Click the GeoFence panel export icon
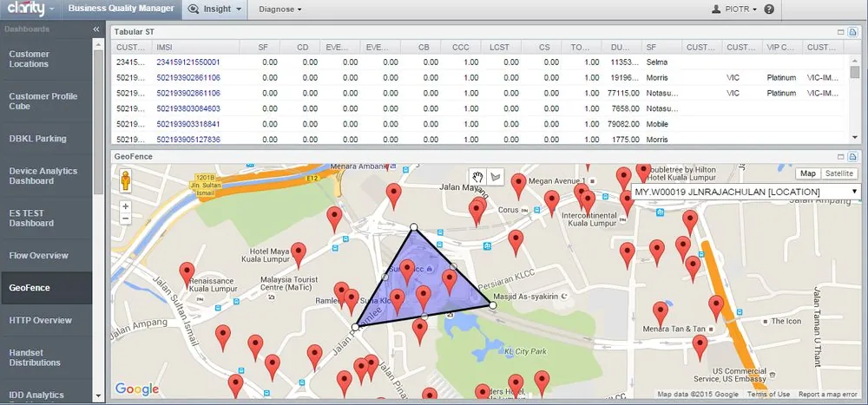Screen dimensions: 868x405 point(853,157)
